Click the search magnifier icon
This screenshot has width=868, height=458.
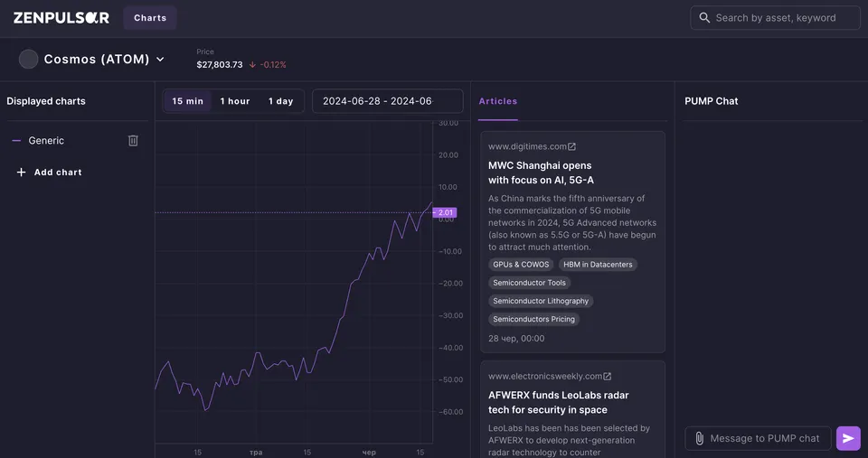point(704,18)
